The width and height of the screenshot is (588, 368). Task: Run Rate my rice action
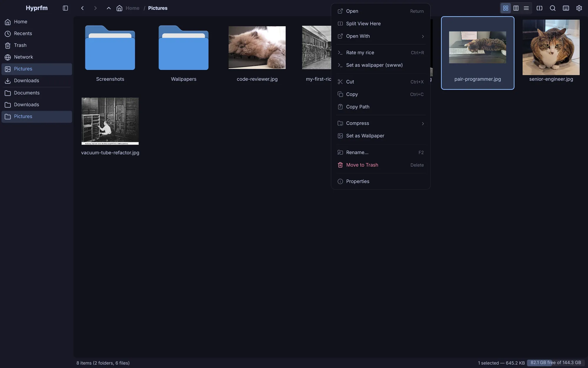380,53
